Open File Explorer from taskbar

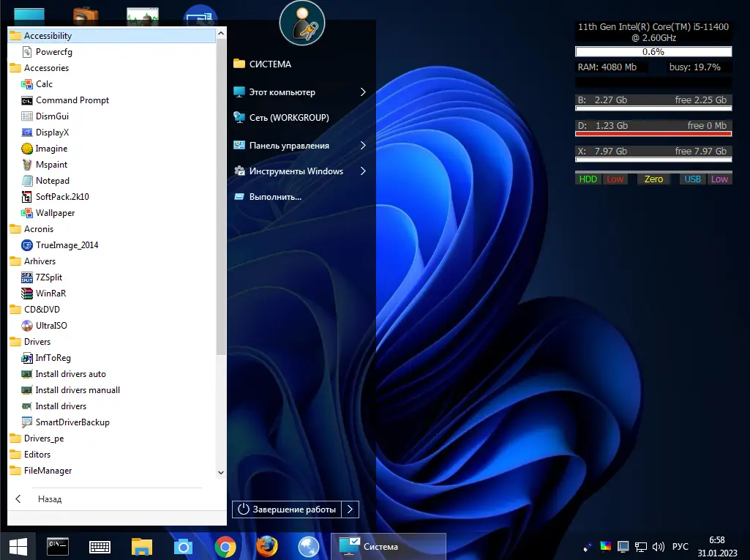141,547
